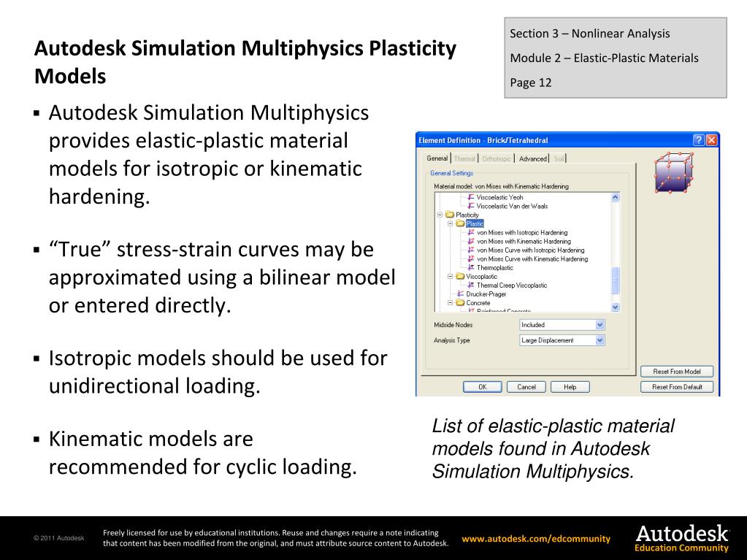Image resolution: width=747 pixels, height=560 pixels.
Task: Click the 'Midside Nodes' label
Action: [x=453, y=325]
